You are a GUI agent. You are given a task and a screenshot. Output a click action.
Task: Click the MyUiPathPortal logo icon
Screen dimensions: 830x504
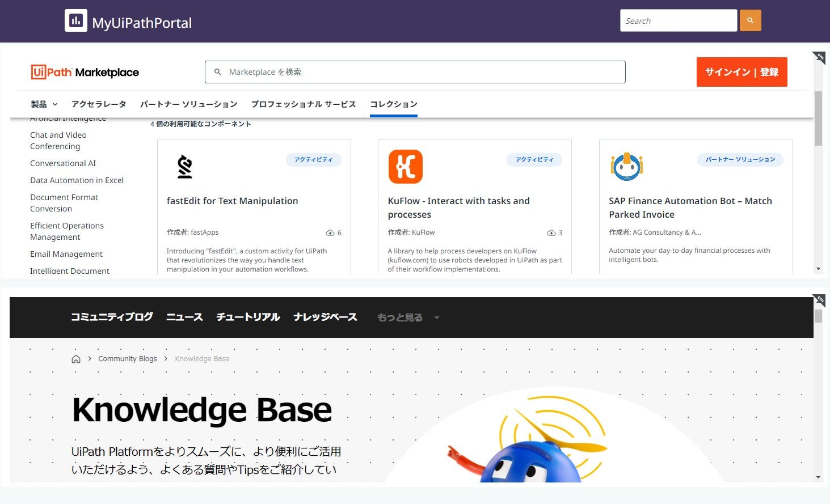pos(75,20)
